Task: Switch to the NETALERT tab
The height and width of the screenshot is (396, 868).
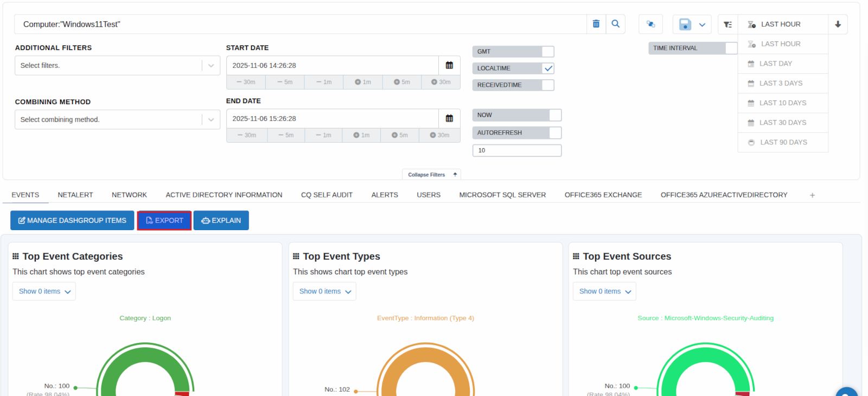Action: coord(75,195)
